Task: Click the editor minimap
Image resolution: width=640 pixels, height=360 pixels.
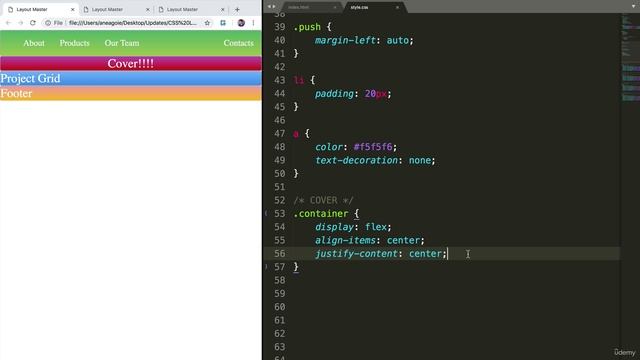Action: [x=630, y=57]
